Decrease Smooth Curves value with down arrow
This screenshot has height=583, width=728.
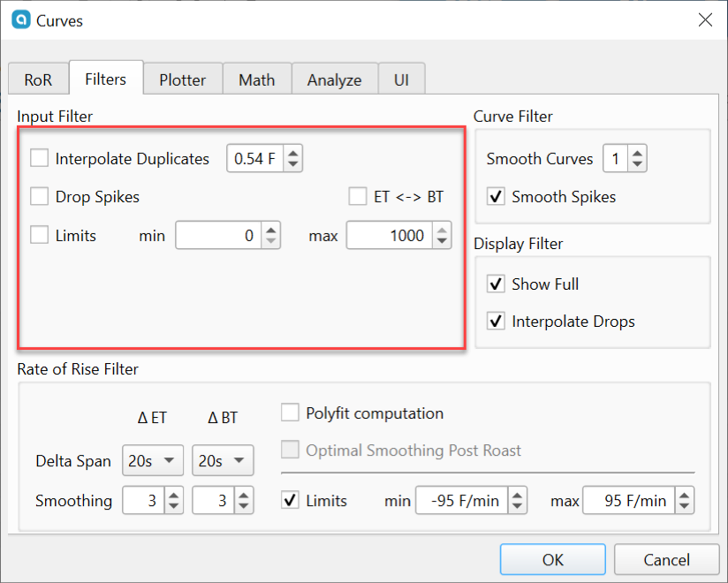click(638, 164)
